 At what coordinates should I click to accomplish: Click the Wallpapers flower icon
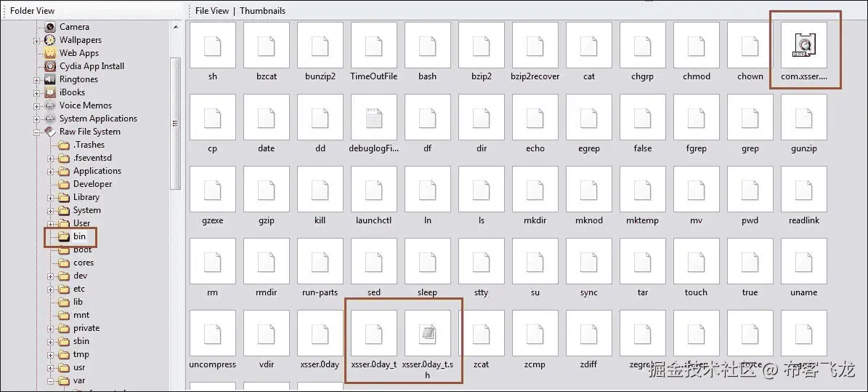coord(50,40)
